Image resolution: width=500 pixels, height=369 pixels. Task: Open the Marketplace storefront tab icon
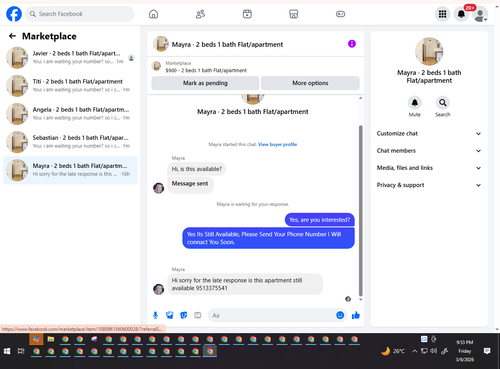[294, 14]
